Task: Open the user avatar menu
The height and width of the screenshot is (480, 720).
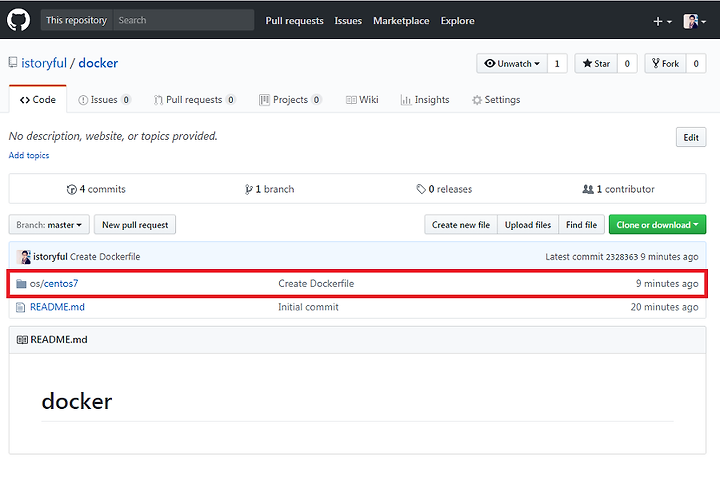Action: [x=694, y=21]
